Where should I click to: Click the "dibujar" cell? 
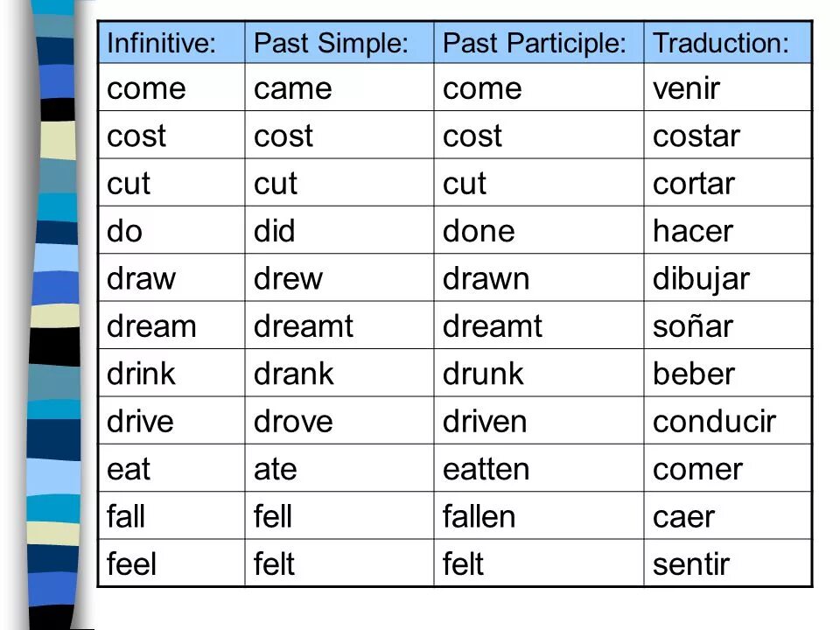coord(702,280)
